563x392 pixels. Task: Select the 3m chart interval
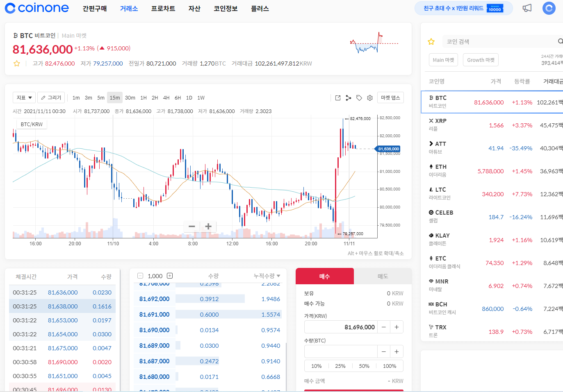click(89, 97)
